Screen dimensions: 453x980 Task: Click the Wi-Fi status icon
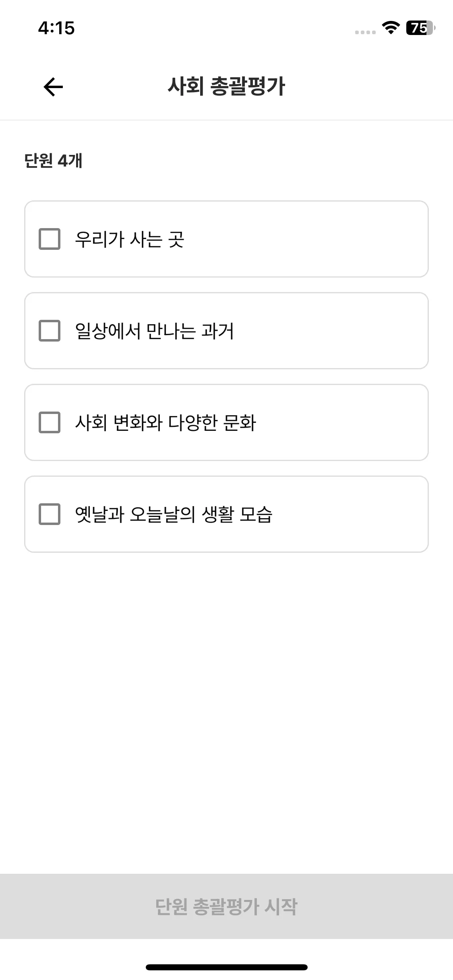(390, 28)
